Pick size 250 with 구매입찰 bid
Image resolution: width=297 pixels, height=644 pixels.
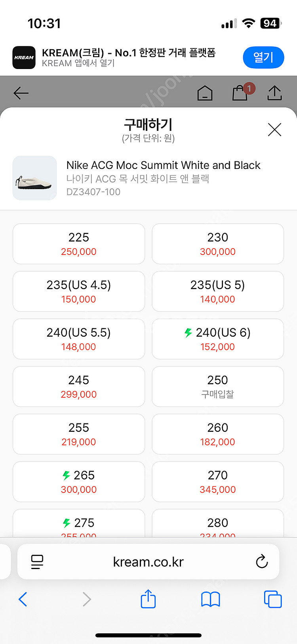coord(218,387)
